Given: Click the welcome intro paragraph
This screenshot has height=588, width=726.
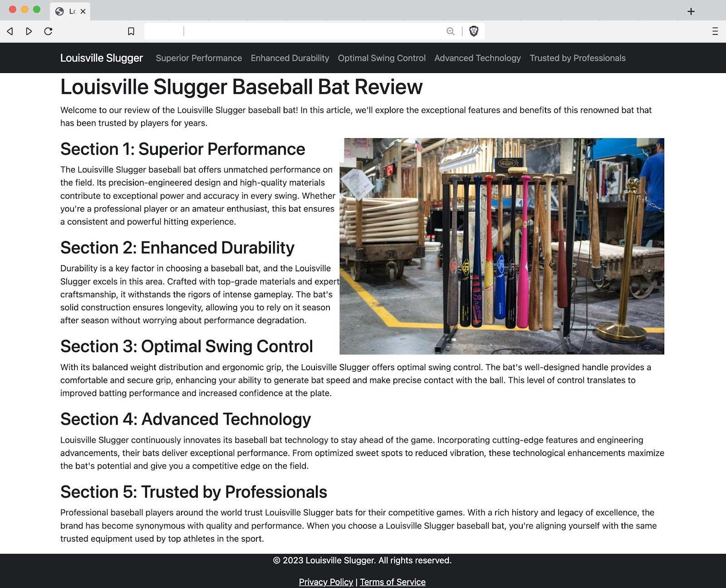Looking at the screenshot, I should (356, 117).
